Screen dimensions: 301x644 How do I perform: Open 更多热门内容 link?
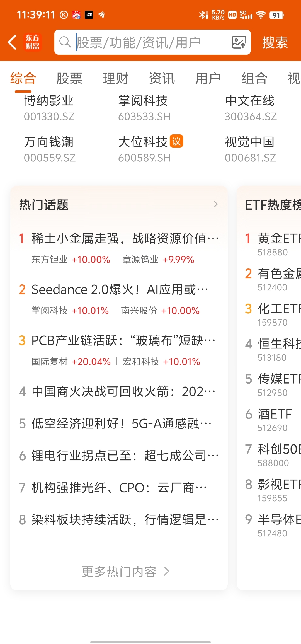(125, 572)
